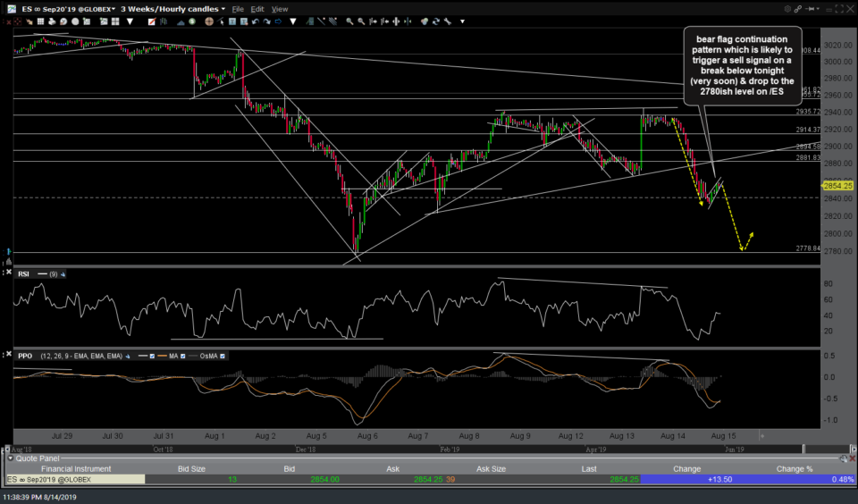The width and height of the screenshot is (858, 504).
Task: Click the chain link icon in title bar
Action: (x=798, y=9)
